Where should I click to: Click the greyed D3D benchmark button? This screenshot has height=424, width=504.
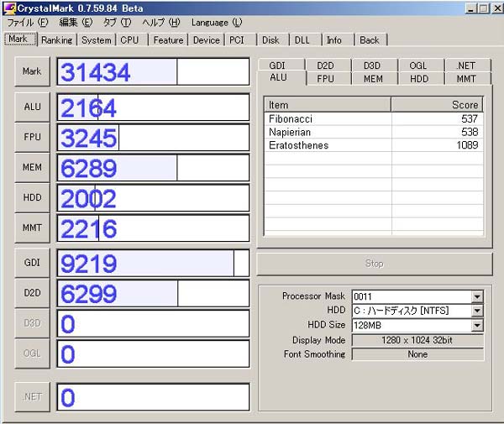32,323
